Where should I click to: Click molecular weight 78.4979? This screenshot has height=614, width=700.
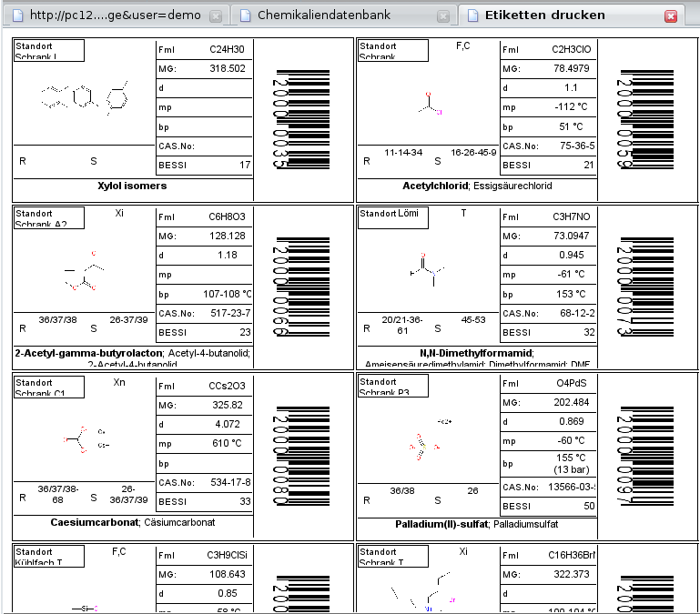(x=571, y=68)
